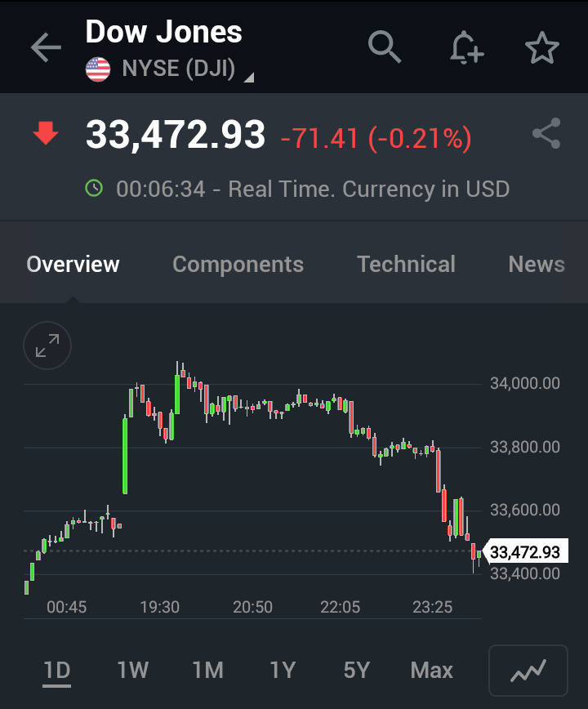The image size is (588, 709).
Task: Star Dow Jones as a favorite
Action: click(541, 48)
